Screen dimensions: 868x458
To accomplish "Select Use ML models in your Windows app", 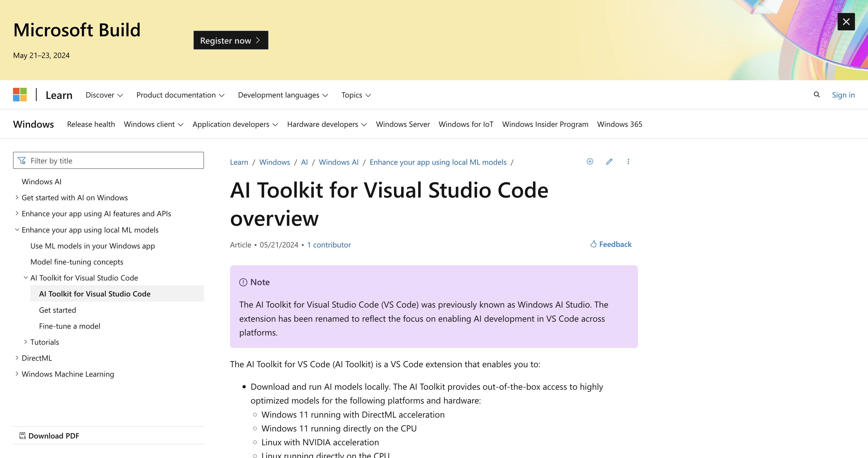I will pos(93,246).
